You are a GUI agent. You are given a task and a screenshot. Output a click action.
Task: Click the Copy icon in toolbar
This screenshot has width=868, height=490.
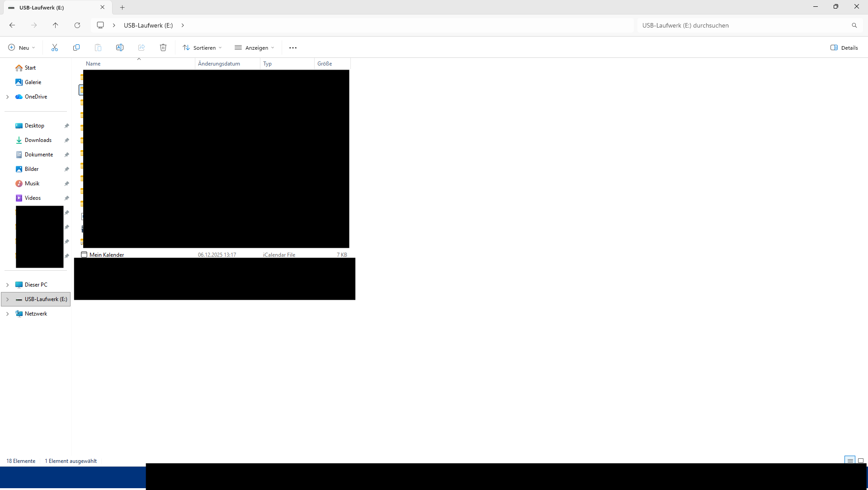76,47
